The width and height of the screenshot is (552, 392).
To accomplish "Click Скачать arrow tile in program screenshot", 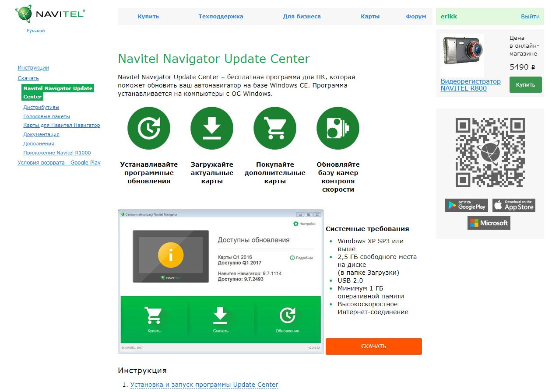I will coord(221,320).
